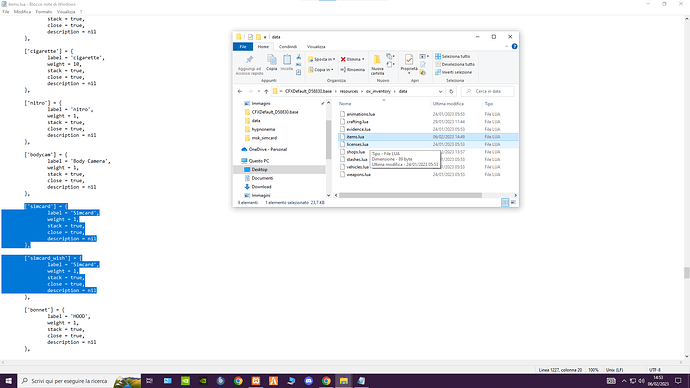This screenshot has height=388, width=690.
Task: Switch to large icons view toggle
Action: (513, 202)
